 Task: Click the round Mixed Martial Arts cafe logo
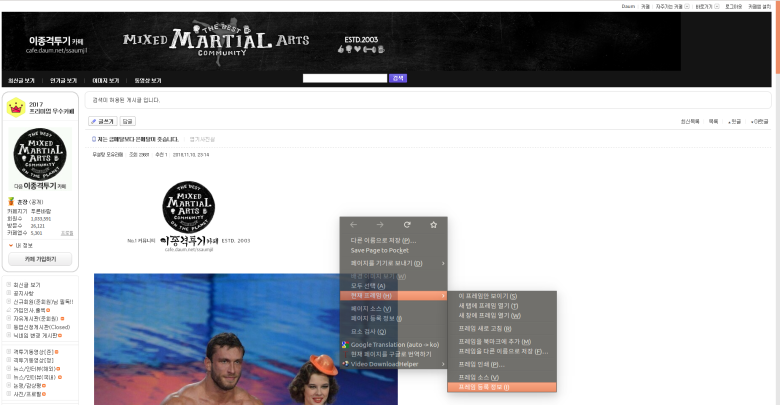click(x=39, y=153)
